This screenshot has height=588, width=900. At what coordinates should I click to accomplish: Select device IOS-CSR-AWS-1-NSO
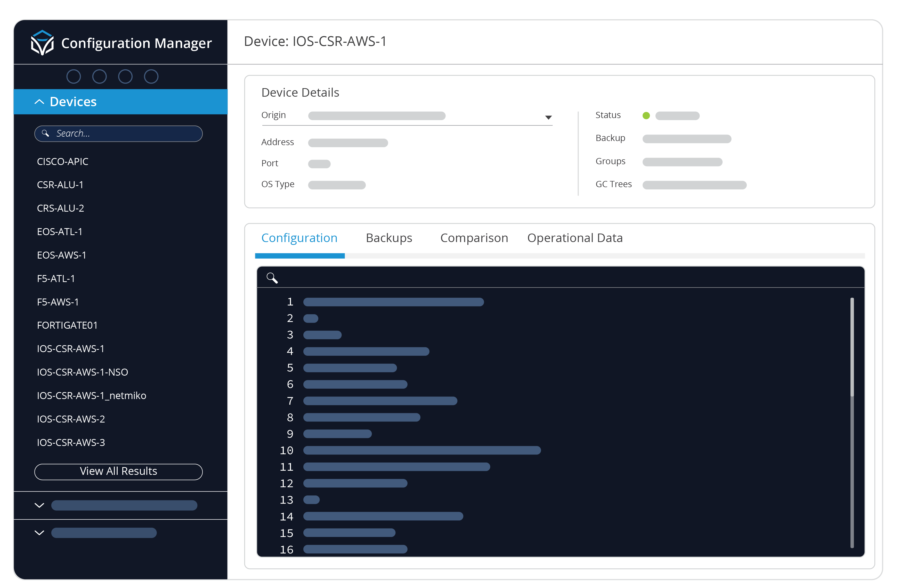click(x=83, y=372)
